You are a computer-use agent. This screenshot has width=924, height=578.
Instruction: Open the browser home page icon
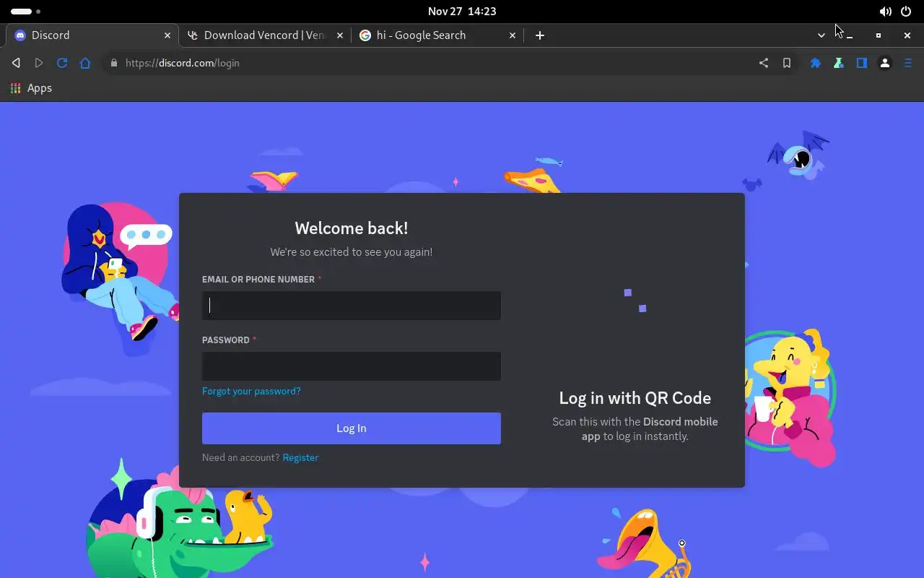[x=85, y=63]
